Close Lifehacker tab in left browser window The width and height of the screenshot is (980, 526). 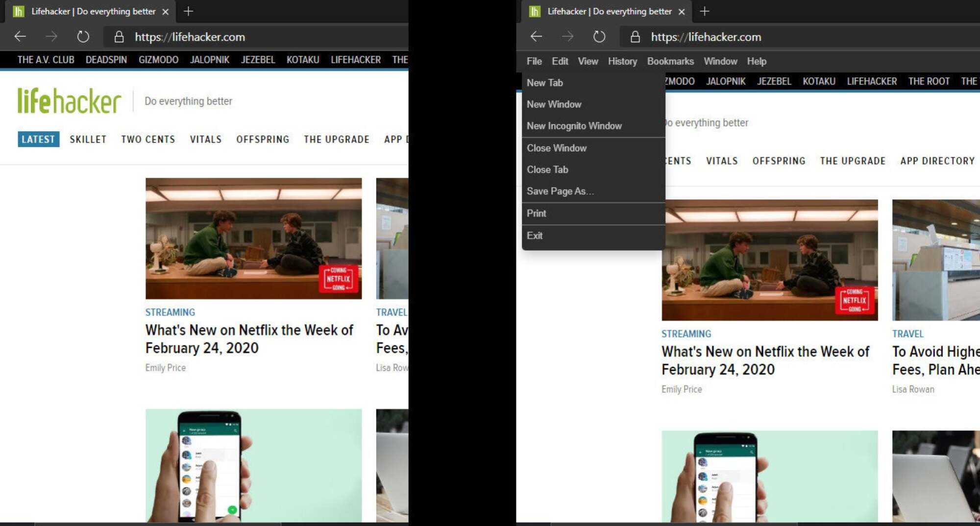point(166,12)
